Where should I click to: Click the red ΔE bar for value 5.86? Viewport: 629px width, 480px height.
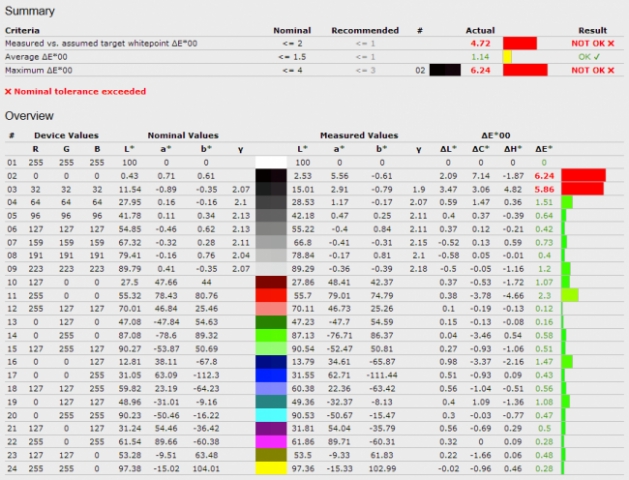582,188
